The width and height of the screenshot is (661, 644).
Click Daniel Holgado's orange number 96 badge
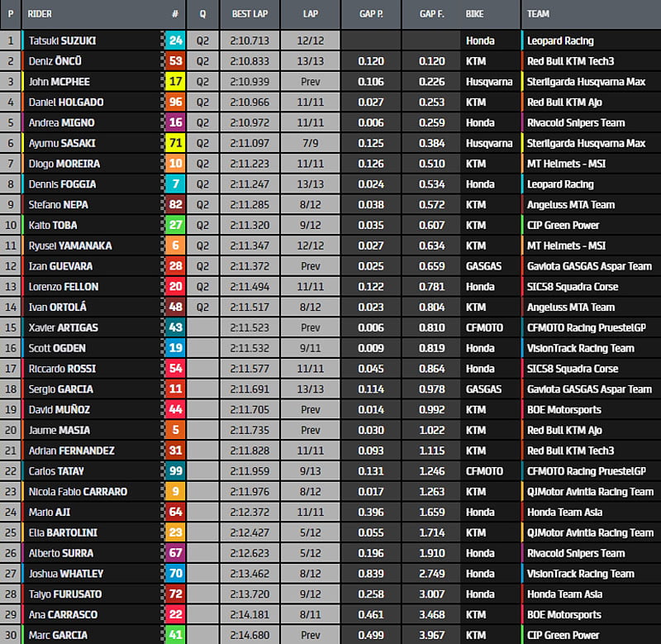tap(175, 103)
